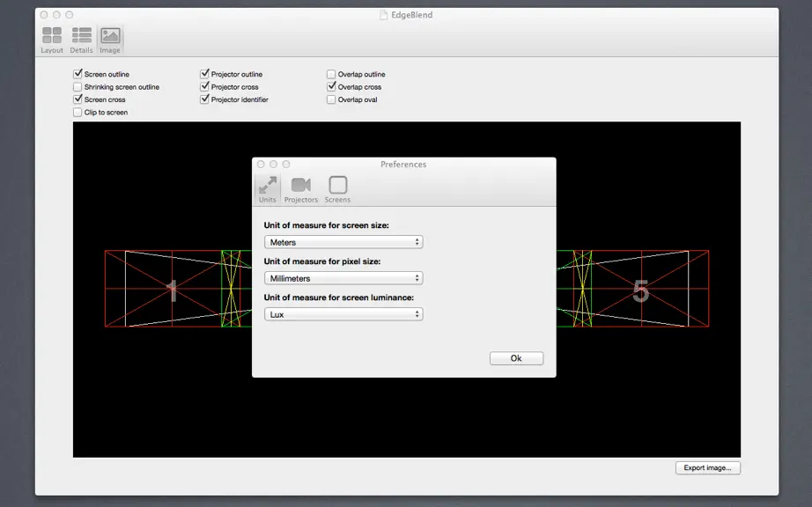Image resolution: width=812 pixels, height=507 pixels.
Task: Select the Image toolbar icon
Action: (x=110, y=36)
